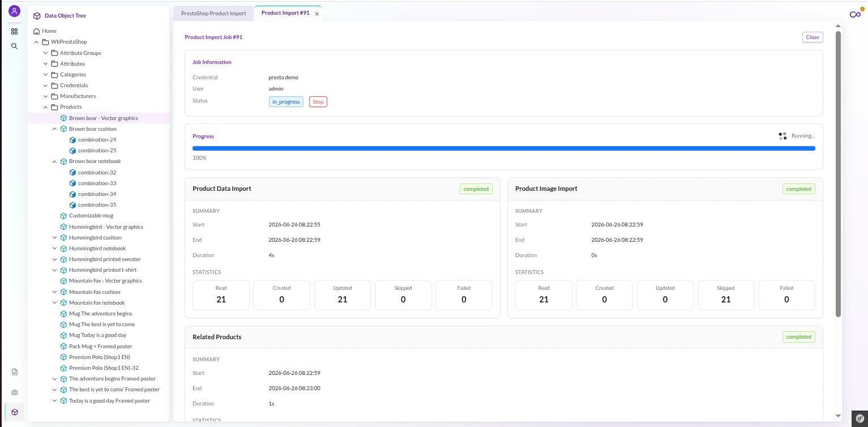
Task: Select the data object cube sidebar icon
Action: (x=15, y=412)
